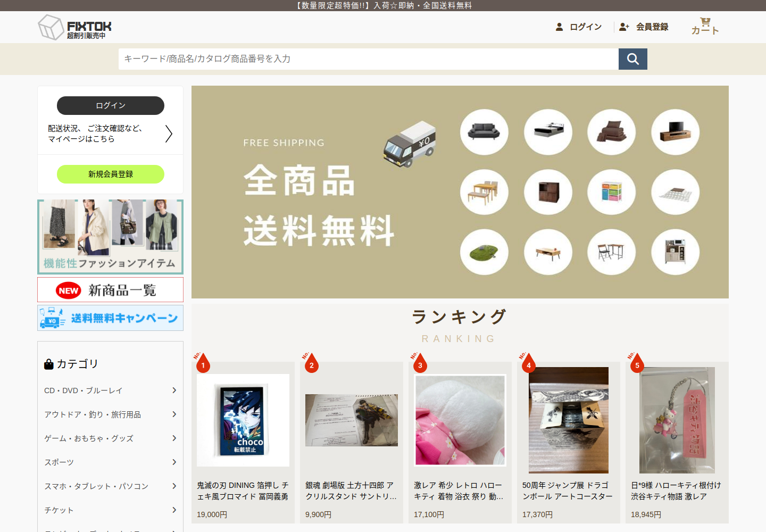Screen dimensions: 766x532
Task: Click the ranking No.5 badge
Action: click(637, 363)
